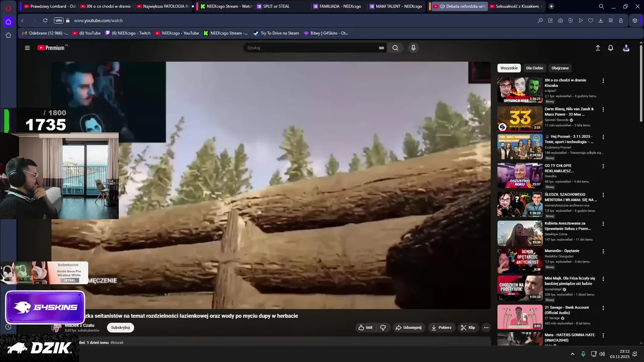Screen dimensions: 644x362
Task: Open the extensions cube icon
Action: tap(635, 21)
